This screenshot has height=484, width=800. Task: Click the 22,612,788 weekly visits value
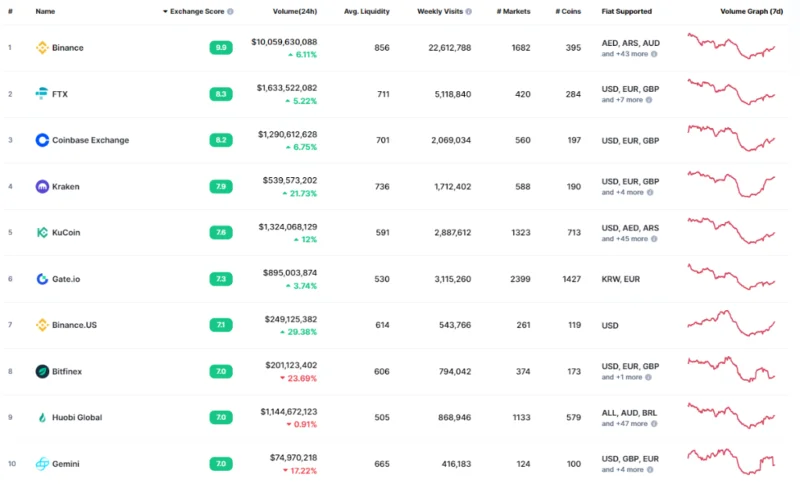(x=449, y=47)
